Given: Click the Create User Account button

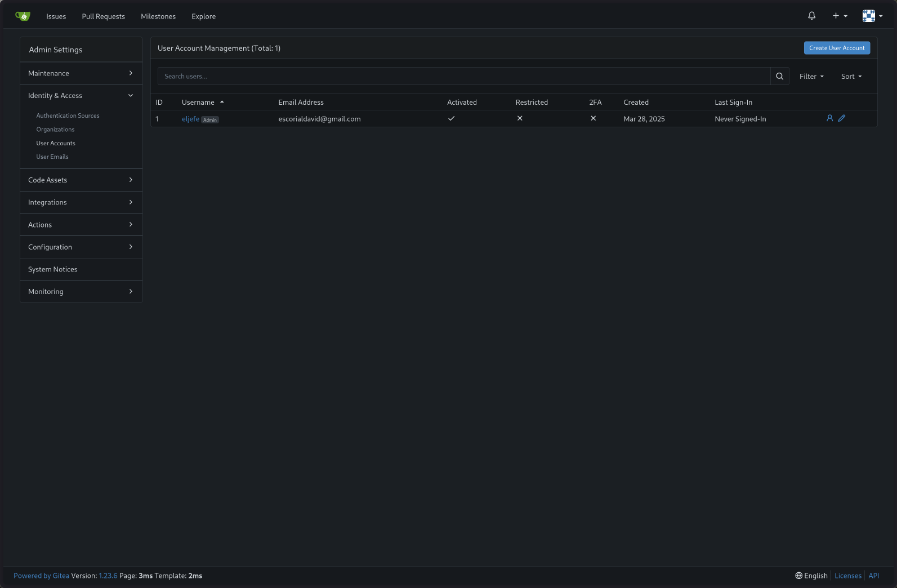Looking at the screenshot, I should 837,48.
